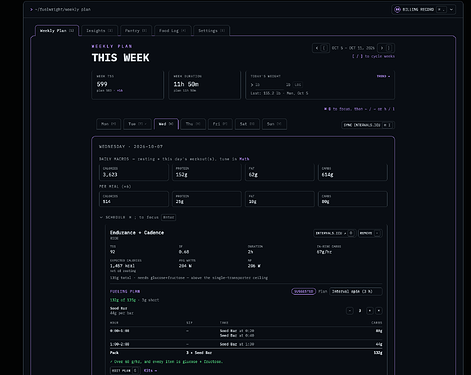Collapse the Schedule section chevron
The height and width of the screenshot is (375, 471).
coord(101,217)
